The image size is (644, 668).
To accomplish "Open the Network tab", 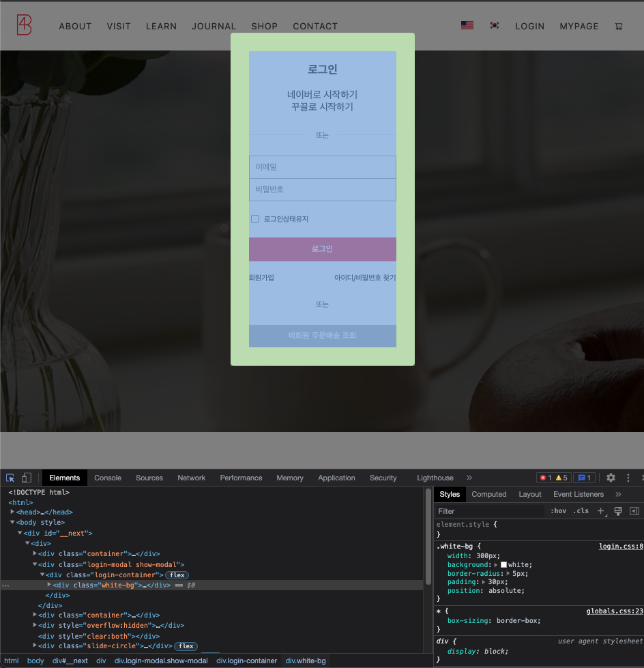I will (x=191, y=478).
